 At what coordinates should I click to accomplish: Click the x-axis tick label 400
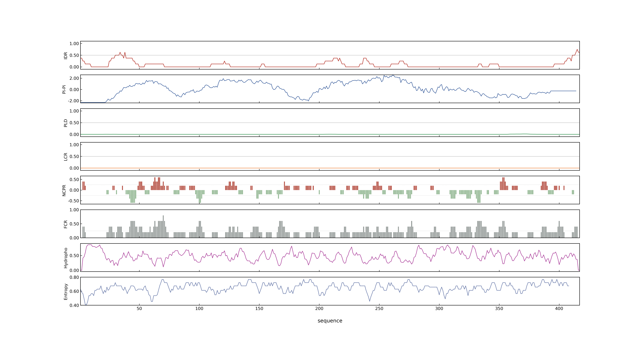point(559,309)
